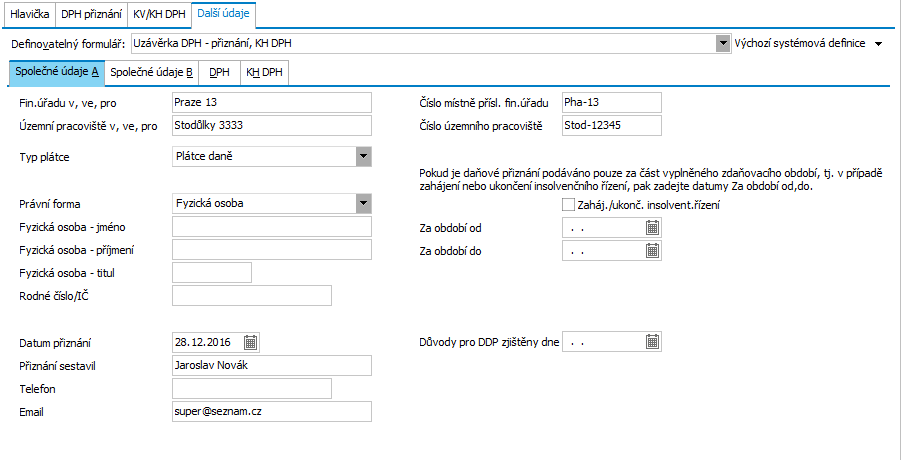Enable Zaháj./ukonč. insolvent.řízení checkbox

(569, 205)
